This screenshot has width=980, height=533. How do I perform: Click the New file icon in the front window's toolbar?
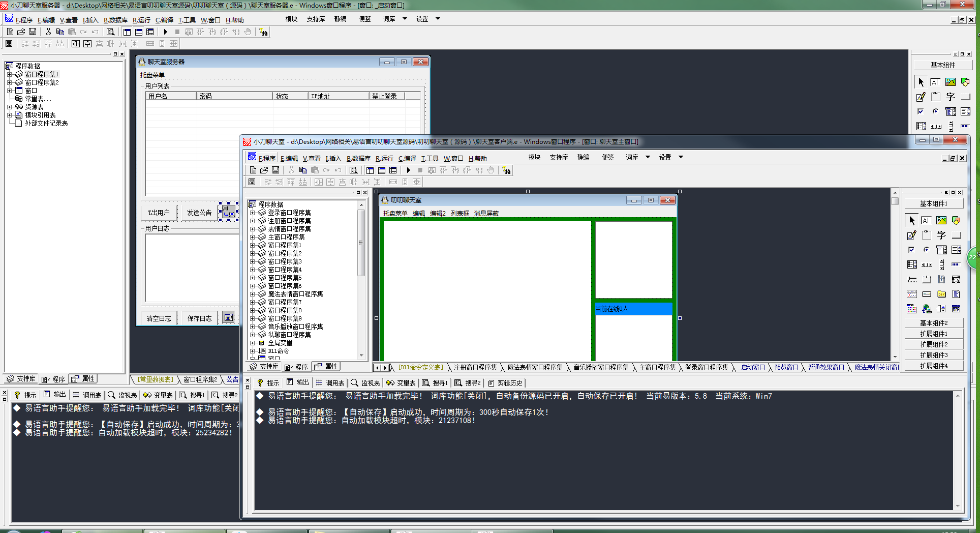(x=253, y=170)
